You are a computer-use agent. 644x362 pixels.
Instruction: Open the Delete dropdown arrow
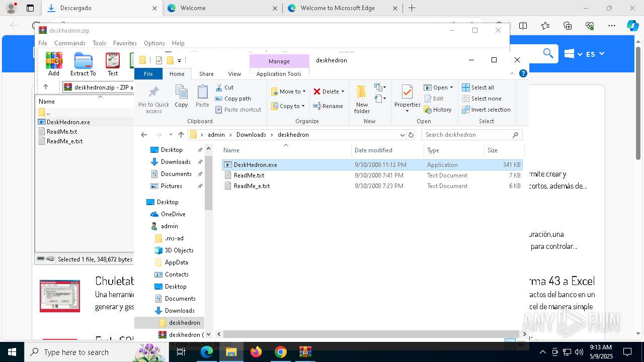point(343,92)
